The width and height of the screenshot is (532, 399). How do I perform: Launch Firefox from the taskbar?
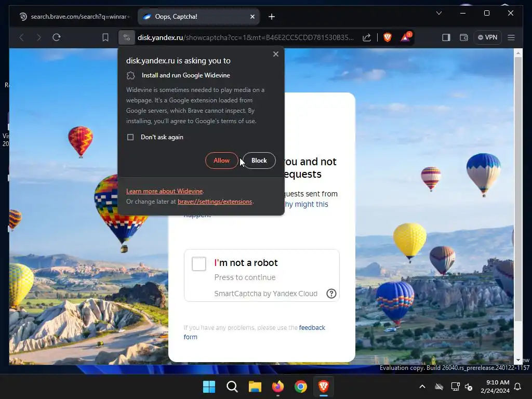(x=278, y=387)
